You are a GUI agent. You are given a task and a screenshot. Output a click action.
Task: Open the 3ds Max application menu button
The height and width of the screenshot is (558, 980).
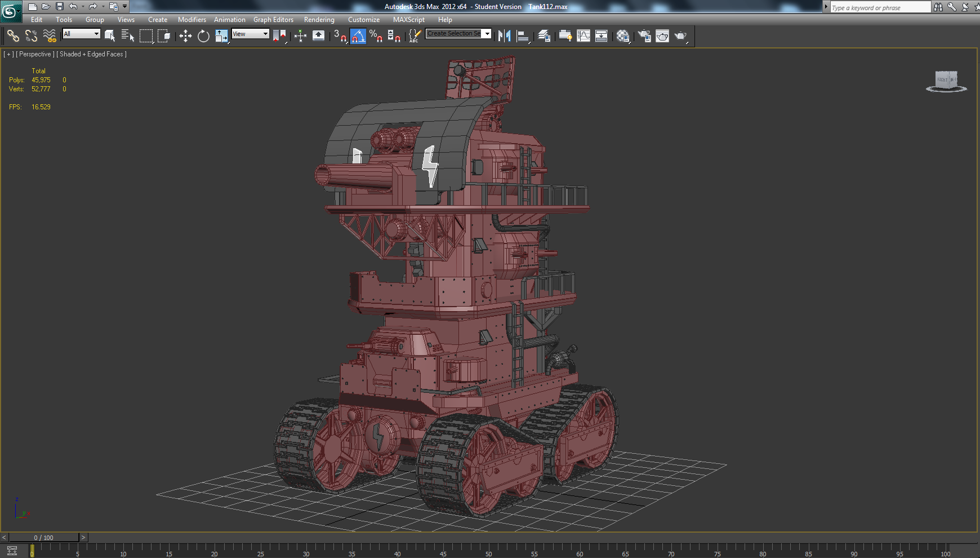click(10, 11)
